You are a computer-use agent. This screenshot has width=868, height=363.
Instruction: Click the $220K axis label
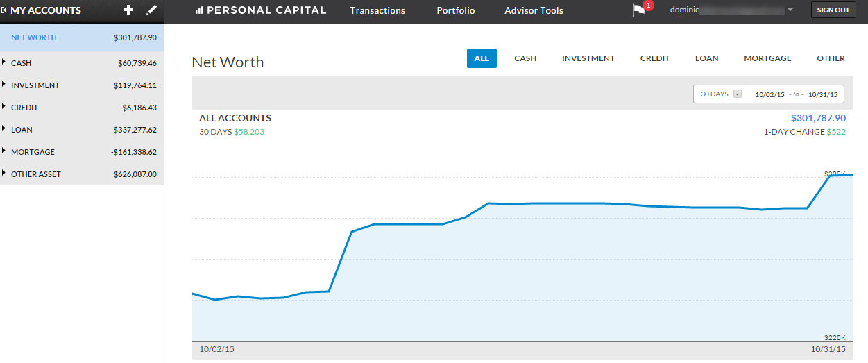point(835,337)
